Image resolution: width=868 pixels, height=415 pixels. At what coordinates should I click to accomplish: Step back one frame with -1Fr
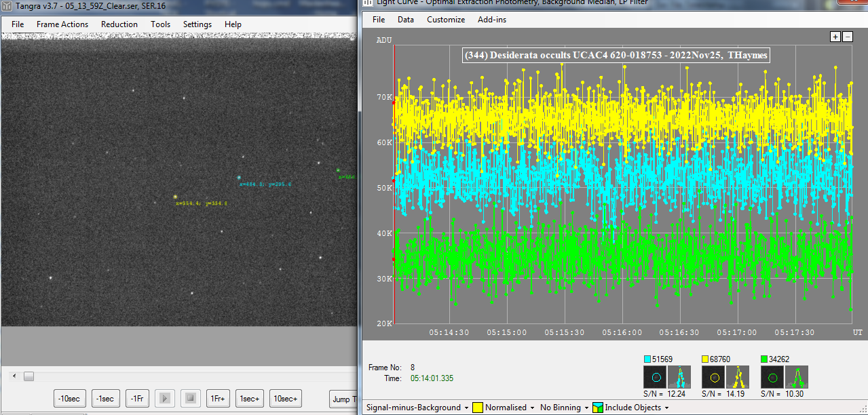(x=137, y=399)
